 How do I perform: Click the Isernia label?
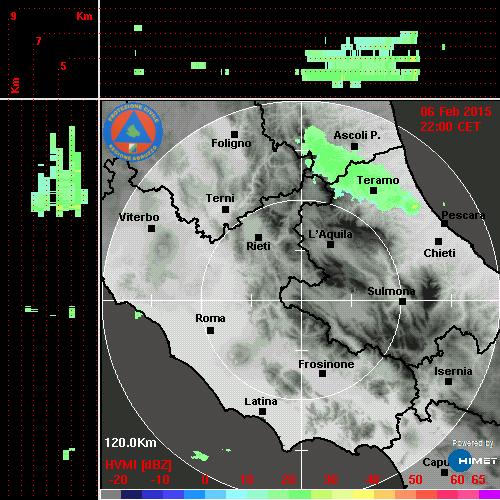453,371
